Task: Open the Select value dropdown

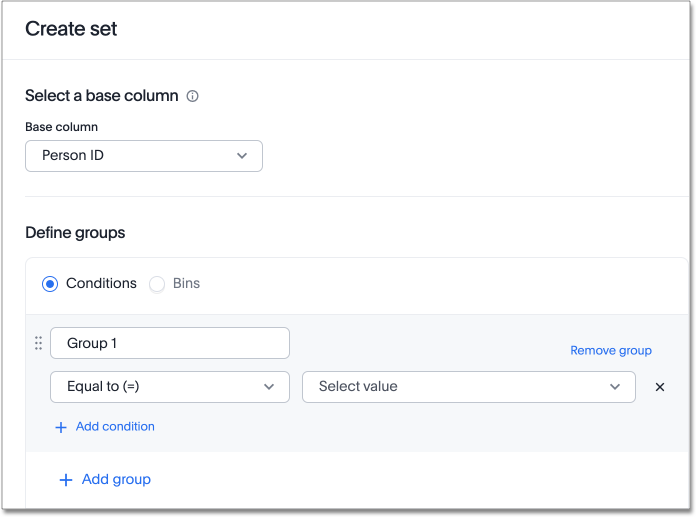Action: (x=468, y=387)
